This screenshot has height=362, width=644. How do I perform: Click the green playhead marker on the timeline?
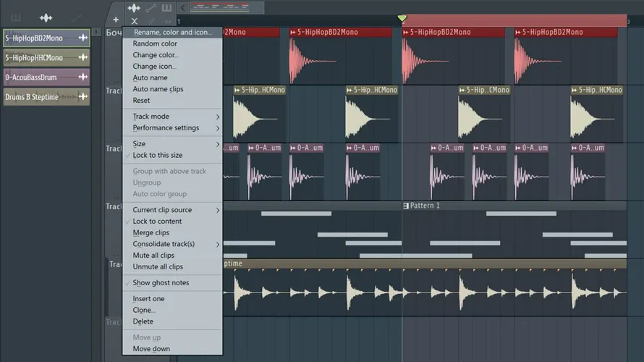(402, 18)
